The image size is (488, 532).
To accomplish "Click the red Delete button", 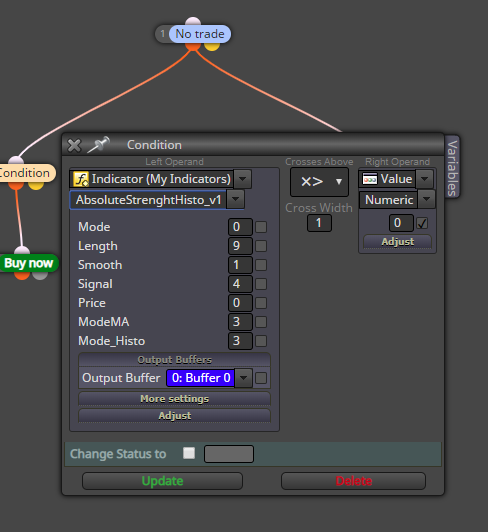I will pos(353,481).
